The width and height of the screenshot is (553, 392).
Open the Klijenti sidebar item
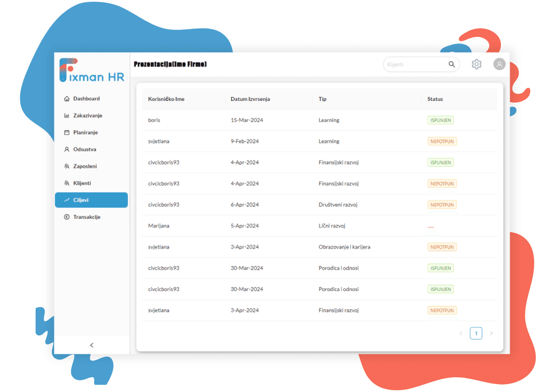click(82, 183)
